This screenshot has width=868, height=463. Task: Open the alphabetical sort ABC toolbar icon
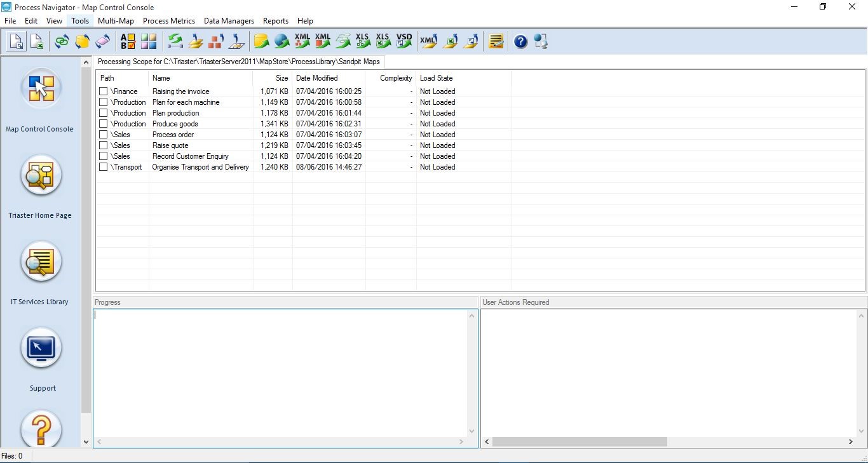[x=128, y=41]
